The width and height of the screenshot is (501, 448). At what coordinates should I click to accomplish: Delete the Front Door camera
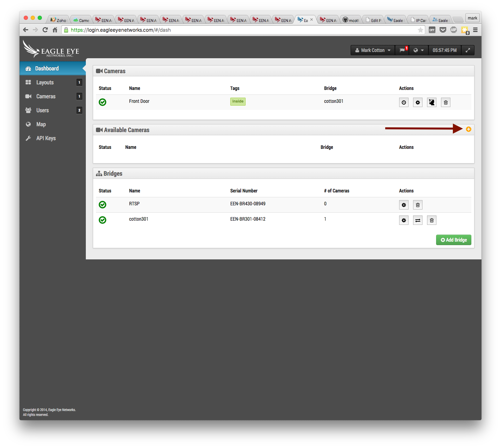click(446, 102)
